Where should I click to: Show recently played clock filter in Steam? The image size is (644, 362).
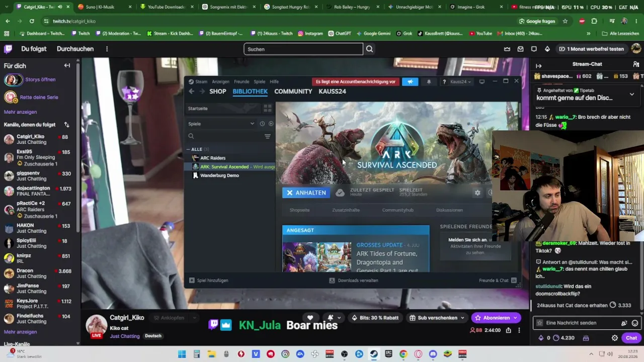[262, 124]
